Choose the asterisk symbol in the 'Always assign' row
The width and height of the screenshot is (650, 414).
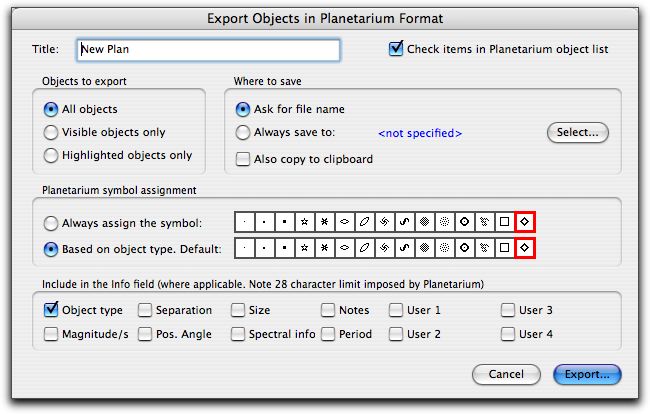325,222
